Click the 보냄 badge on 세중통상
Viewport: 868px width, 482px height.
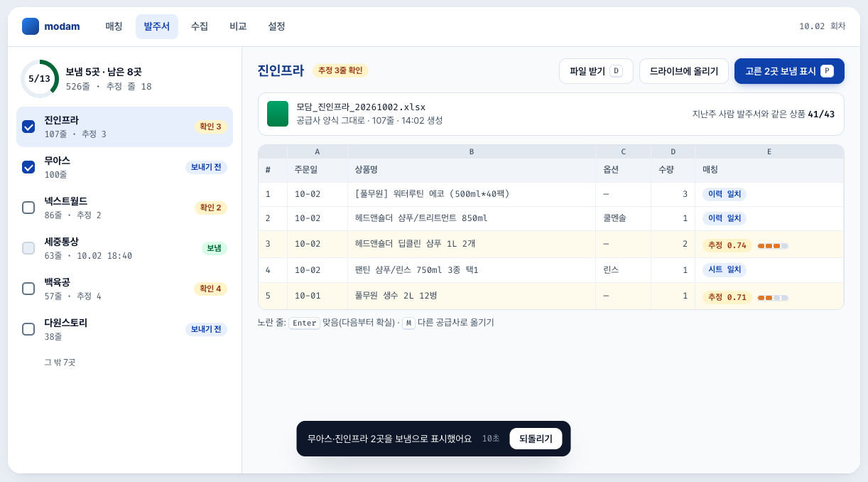215,248
